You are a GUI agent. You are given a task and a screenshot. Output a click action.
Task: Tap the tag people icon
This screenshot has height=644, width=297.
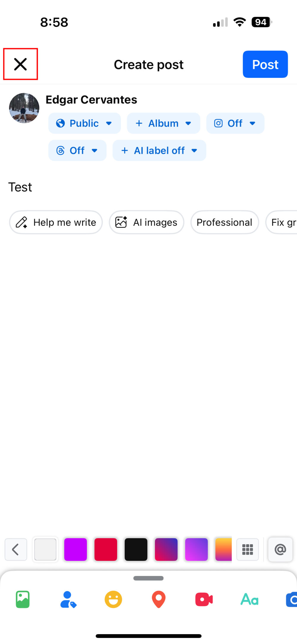coord(68,599)
